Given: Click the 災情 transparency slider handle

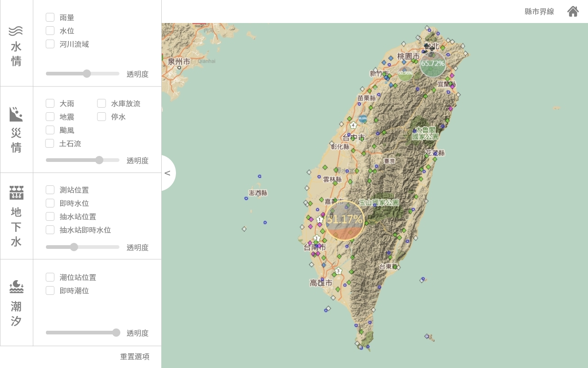Looking at the screenshot, I should point(99,160).
